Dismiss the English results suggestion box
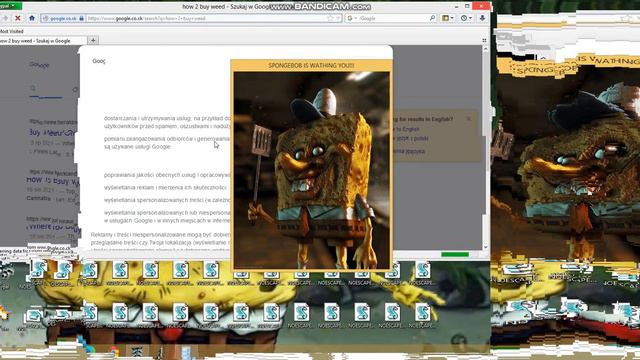 tap(469, 118)
